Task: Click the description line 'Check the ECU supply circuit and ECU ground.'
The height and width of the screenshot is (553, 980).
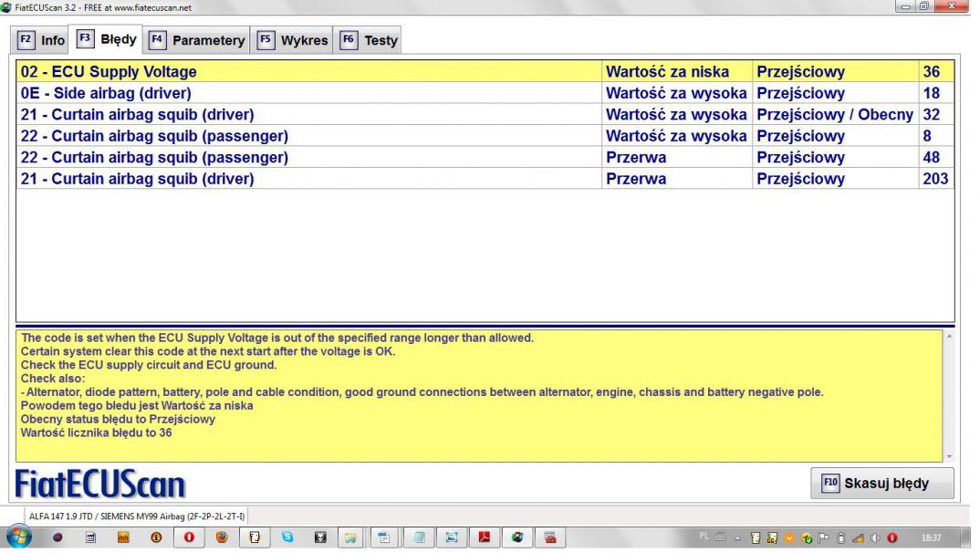Action: pos(149,365)
